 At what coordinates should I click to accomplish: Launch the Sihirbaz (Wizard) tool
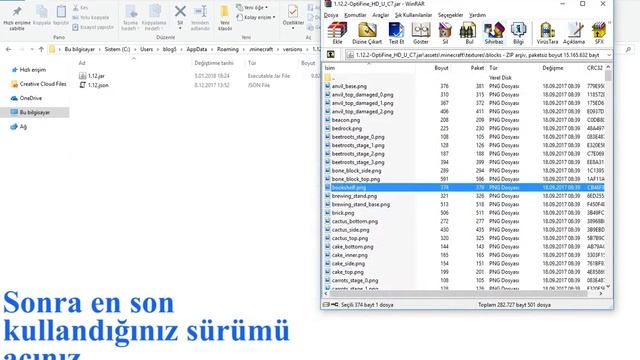click(x=493, y=33)
